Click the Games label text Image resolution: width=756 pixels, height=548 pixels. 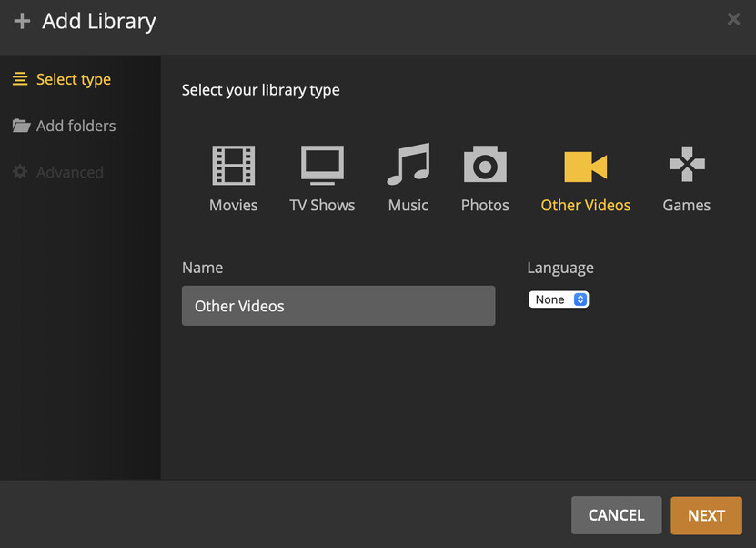tap(686, 206)
